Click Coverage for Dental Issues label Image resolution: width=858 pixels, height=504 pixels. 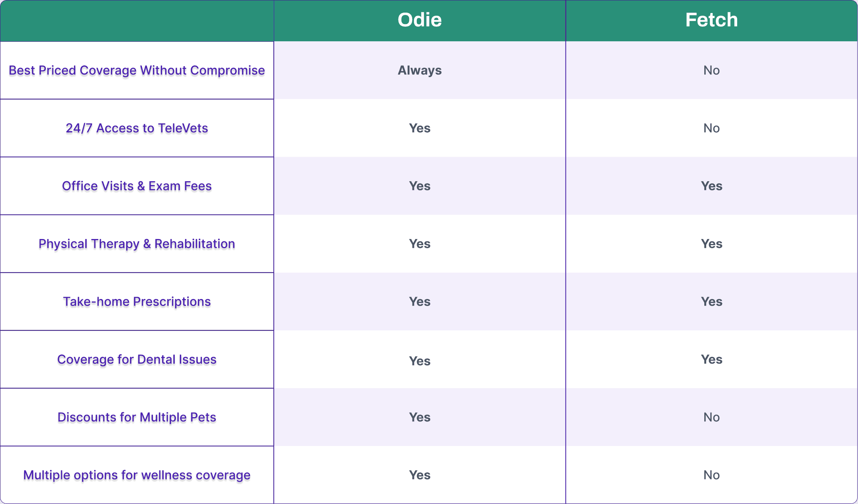(x=137, y=359)
